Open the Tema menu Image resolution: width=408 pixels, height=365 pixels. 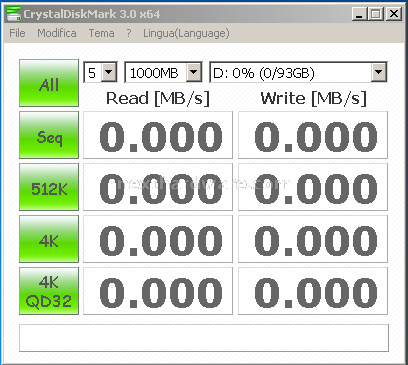pos(101,33)
